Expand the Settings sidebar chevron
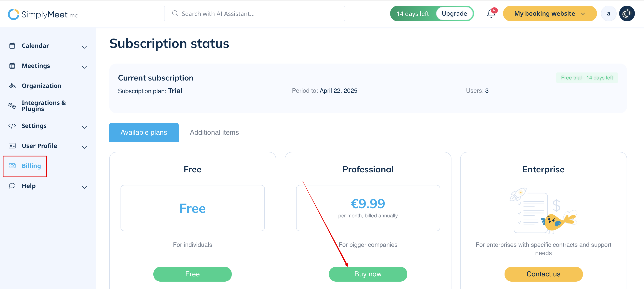644x289 pixels. (84, 127)
